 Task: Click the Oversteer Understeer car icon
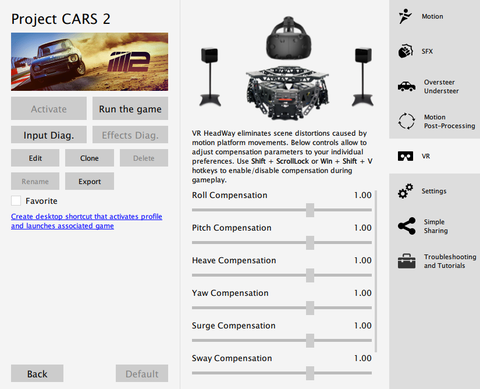point(406,86)
